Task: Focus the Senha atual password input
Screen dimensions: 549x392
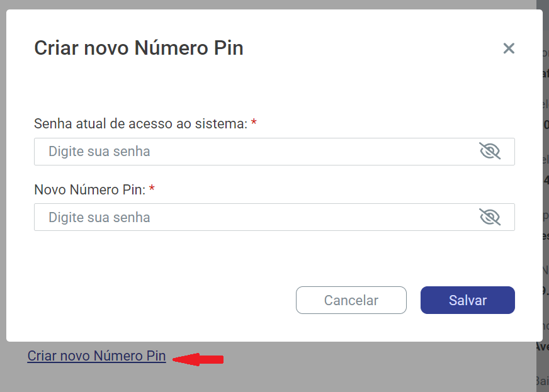Action: coord(252,152)
